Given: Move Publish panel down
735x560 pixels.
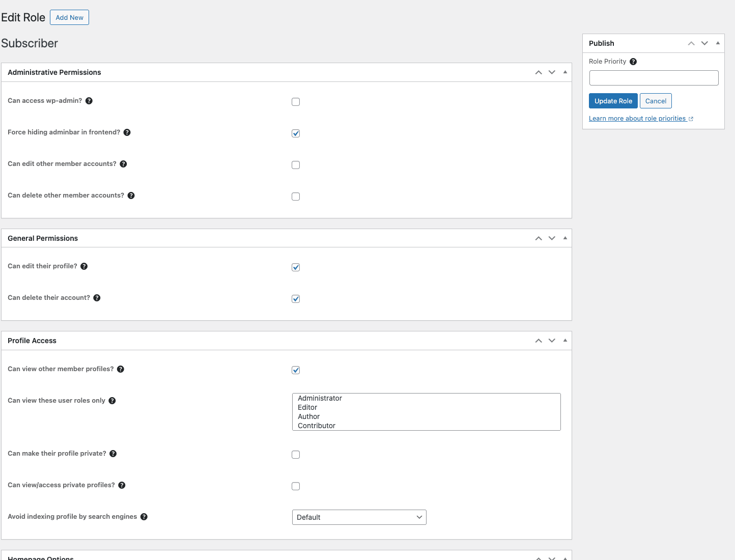Looking at the screenshot, I should (704, 43).
